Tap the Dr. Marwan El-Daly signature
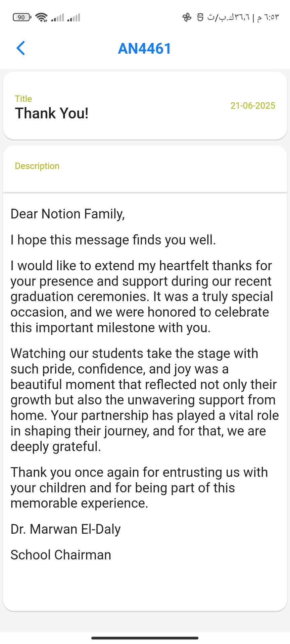290x644 pixels. [x=65, y=529]
